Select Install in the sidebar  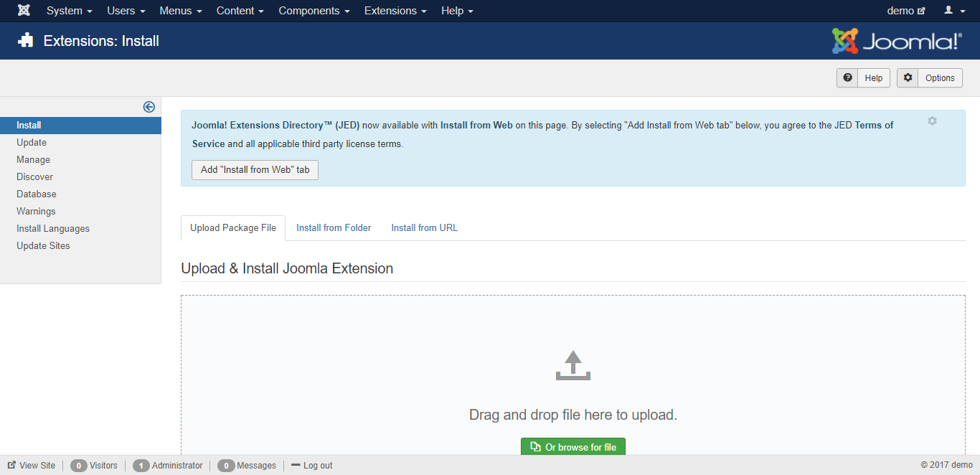(x=80, y=126)
